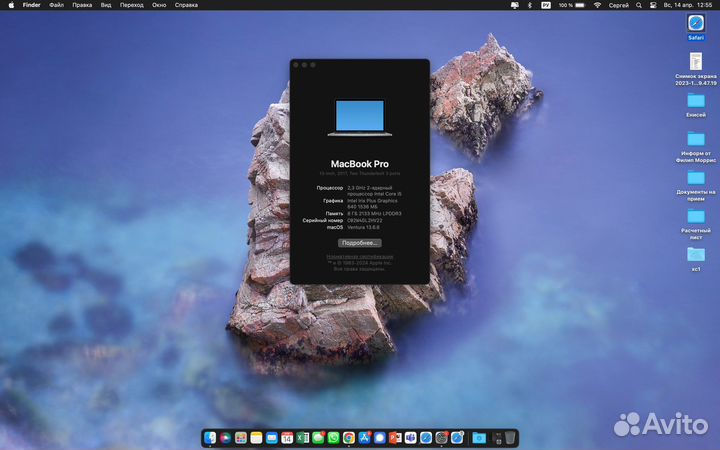
Task: Select the Информ от Филип Моррис folder
Action: (x=696, y=147)
